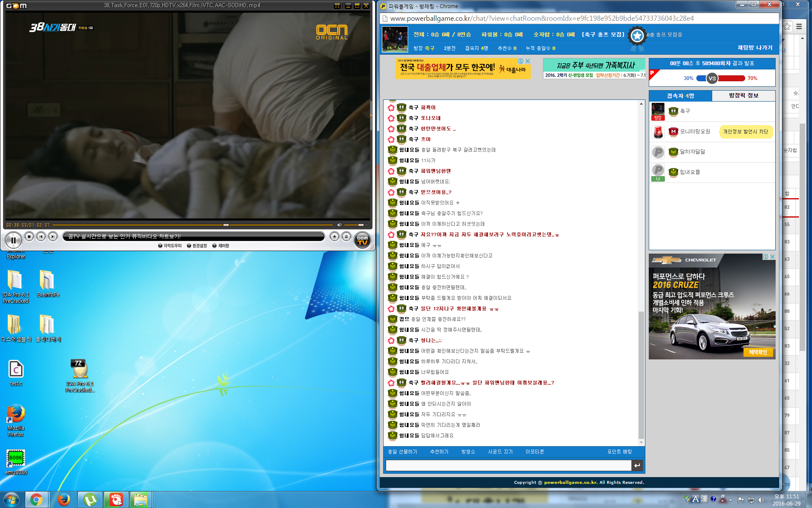
Task: Click 총알 선물하기 in chat toolbar
Action: [x=402, y=452]
